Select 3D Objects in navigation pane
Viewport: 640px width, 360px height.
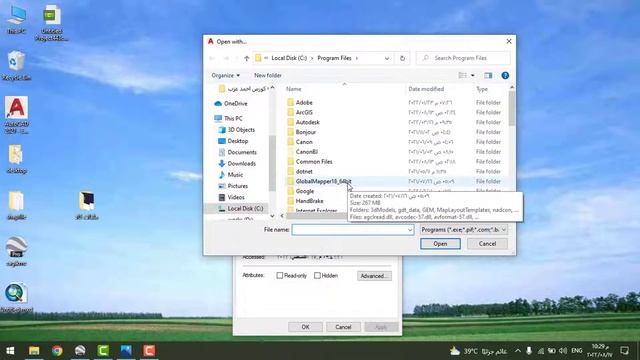click(241, 130)
